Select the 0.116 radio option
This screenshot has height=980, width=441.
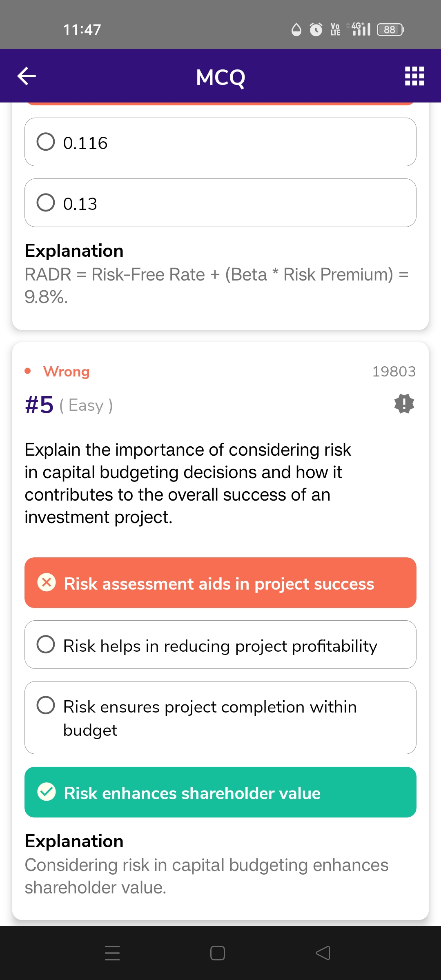click(46, 142)
